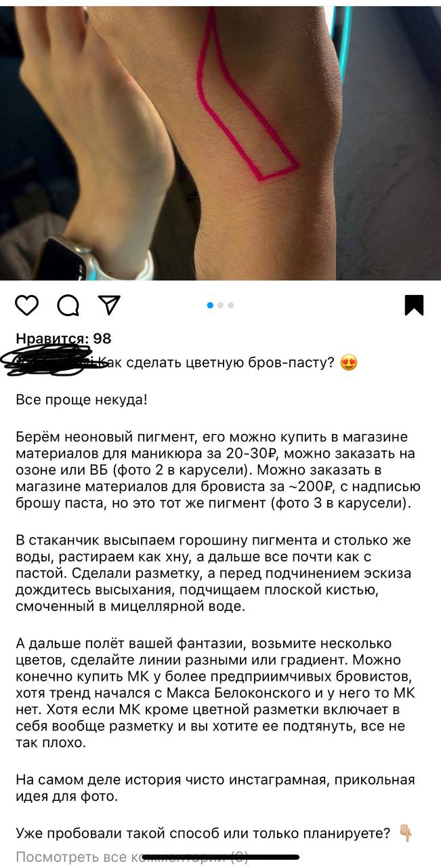
Task: Jump to the third carousel dot
Action: 231,305
